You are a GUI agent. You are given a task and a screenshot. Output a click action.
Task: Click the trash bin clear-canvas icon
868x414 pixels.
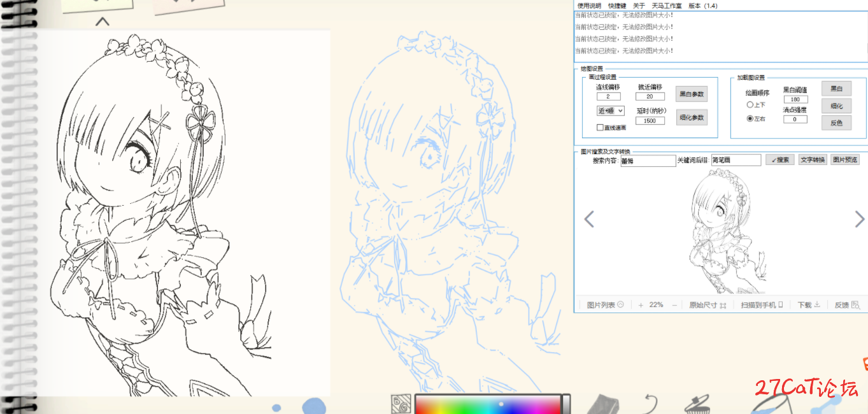click(697, 404)
